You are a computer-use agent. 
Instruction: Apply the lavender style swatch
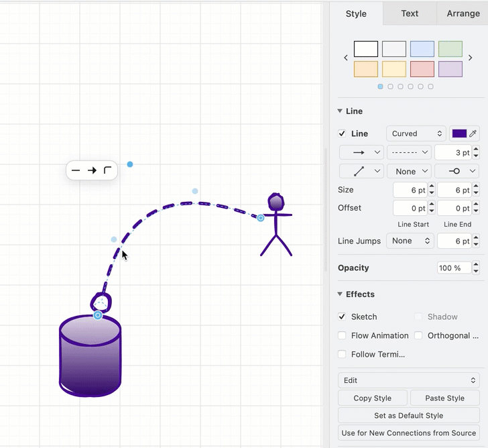click(x=450, y=69)
